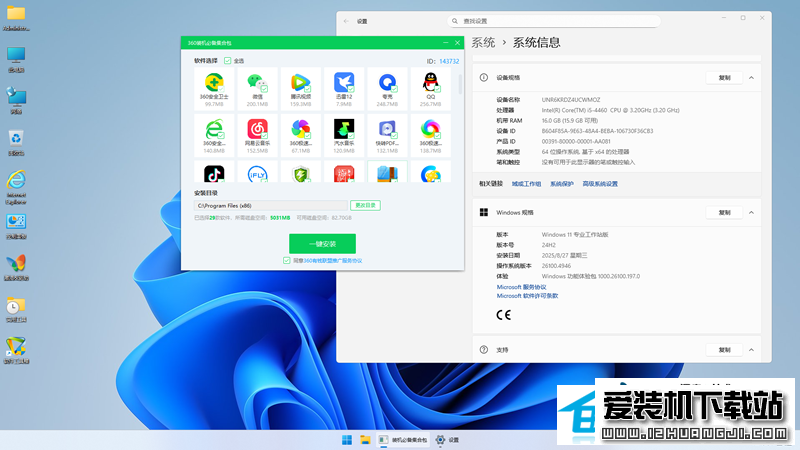Open the Recycle Bin desktop icon

(16, 138)
